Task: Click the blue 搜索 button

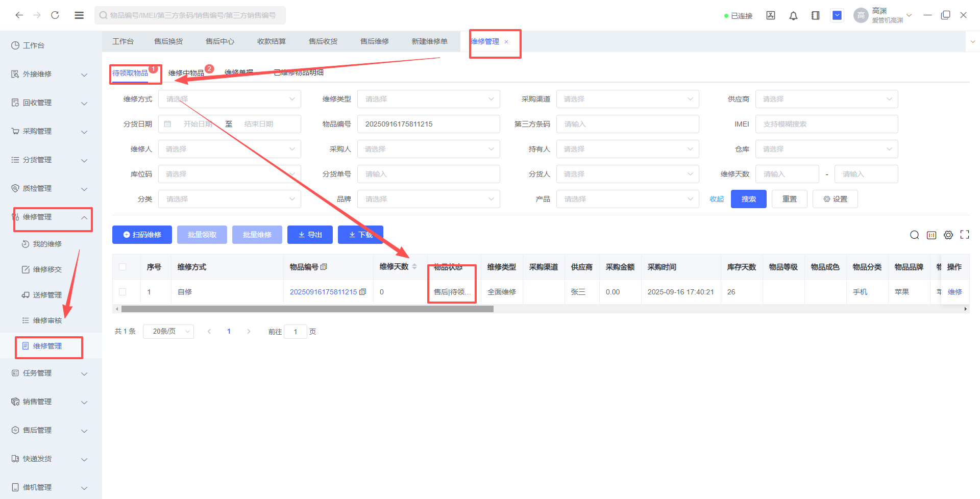Action: tap(748, 199)
